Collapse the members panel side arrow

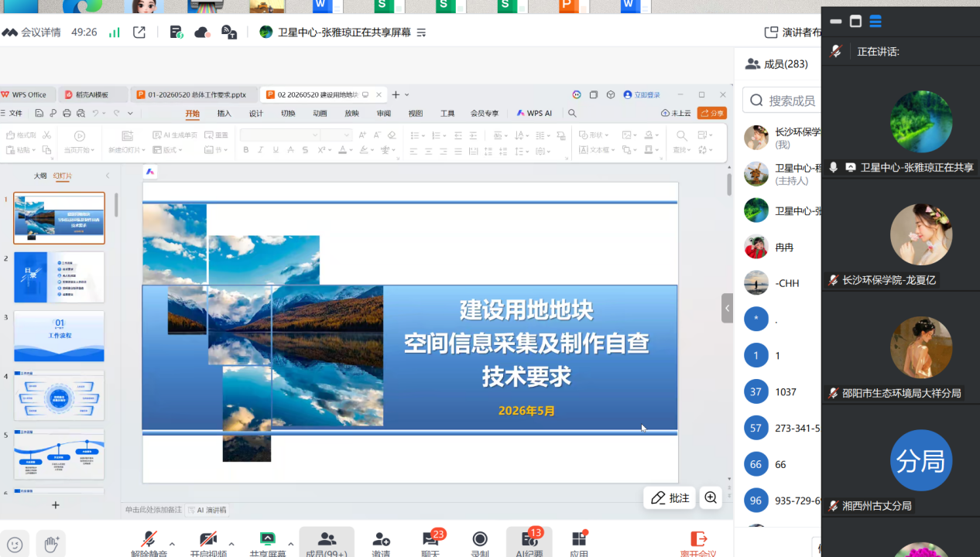(727, 308)
